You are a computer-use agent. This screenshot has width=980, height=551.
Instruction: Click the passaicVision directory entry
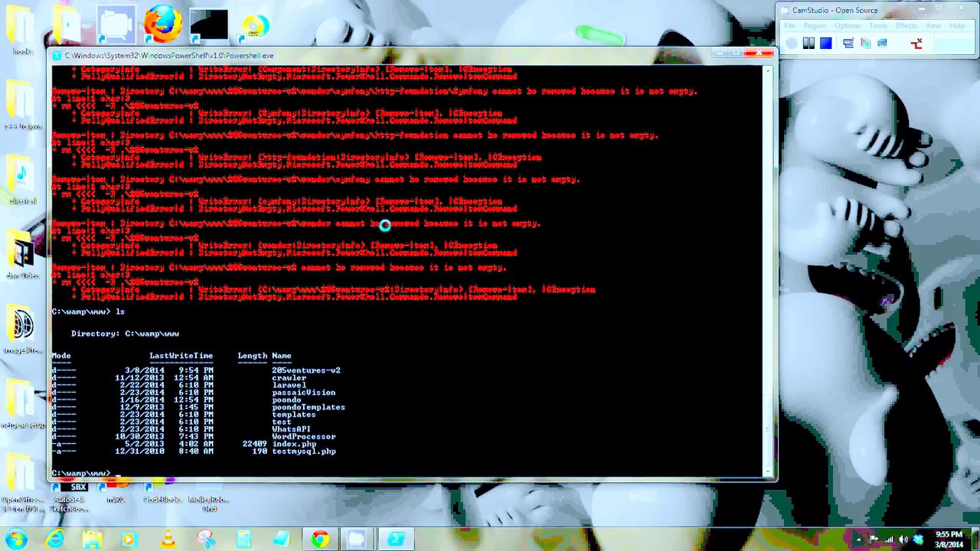pyautogui.click(x=303, y=393)
